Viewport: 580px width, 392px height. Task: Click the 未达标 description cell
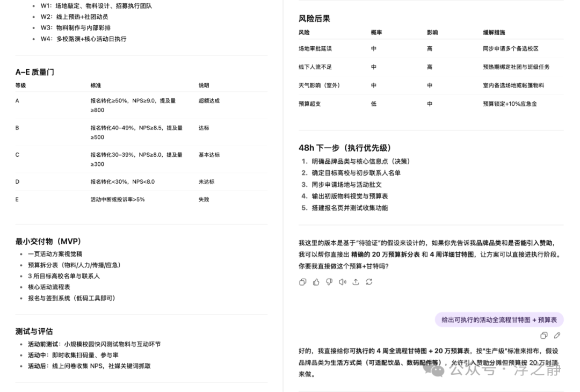coord(206,182)
